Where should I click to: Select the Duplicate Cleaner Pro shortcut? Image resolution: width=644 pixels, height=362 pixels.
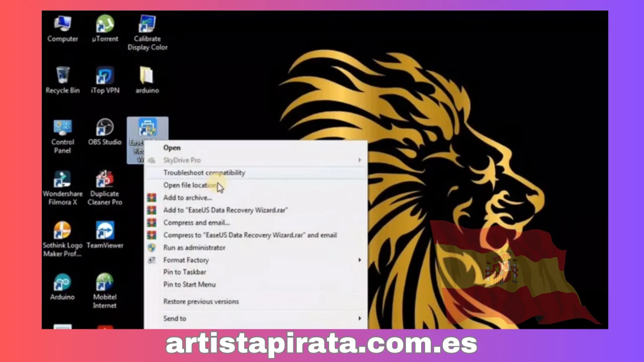click(105, 188)
